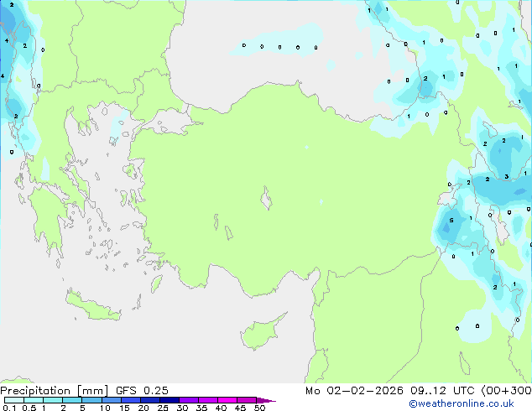Screen dimensions: 532x411
Task: Click the legend label '45'
Action: tap(241, 408)
